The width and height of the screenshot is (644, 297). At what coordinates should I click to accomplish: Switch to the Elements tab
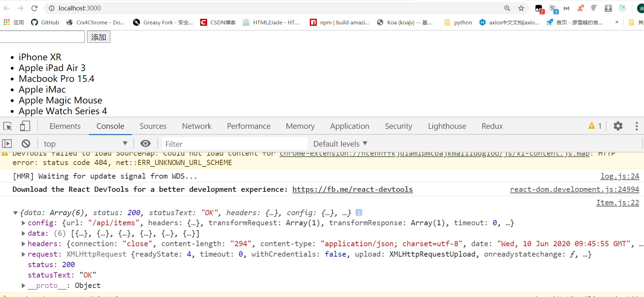65,126
